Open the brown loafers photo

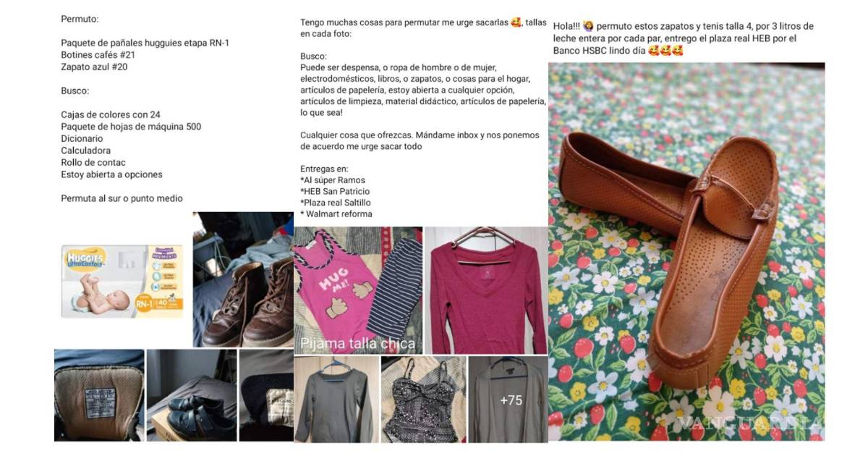pos(686,251)
